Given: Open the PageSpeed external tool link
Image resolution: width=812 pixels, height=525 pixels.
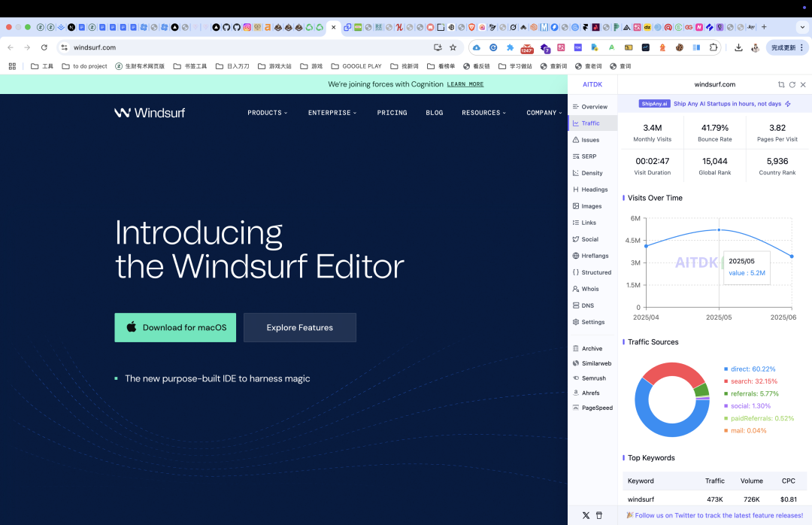Looking at the screenshot, I should click(x=592, y=408).
